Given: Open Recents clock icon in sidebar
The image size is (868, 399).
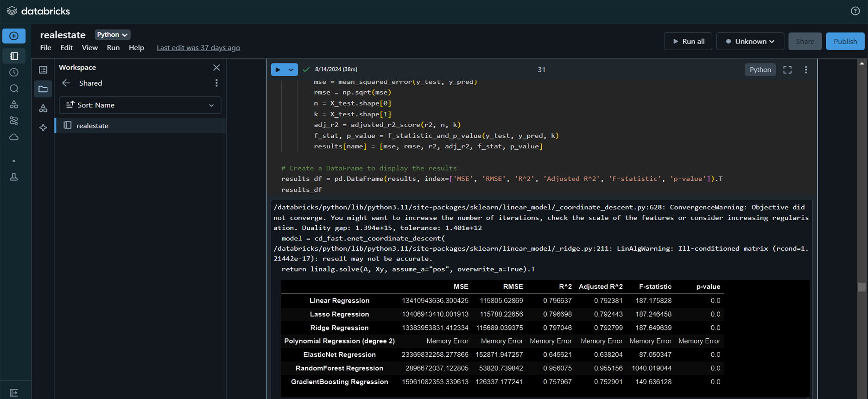Looking at the screenshot, I should (x=14, y=72).
